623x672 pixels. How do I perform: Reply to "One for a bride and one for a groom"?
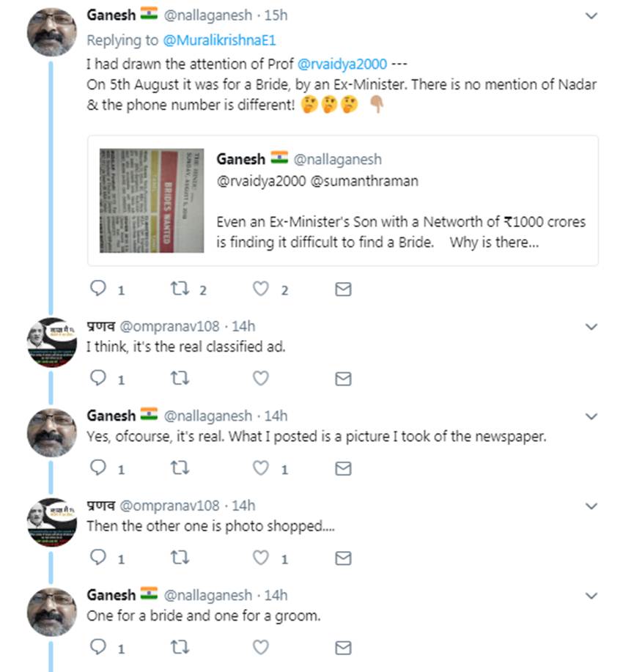(x=98, y=647)
